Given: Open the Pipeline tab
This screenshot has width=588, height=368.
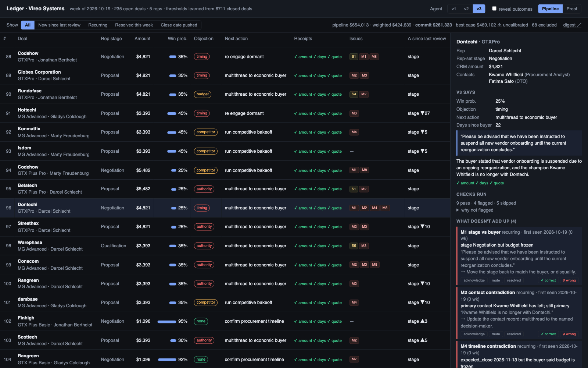Looking at the screenshot, I should click(550, 9).
